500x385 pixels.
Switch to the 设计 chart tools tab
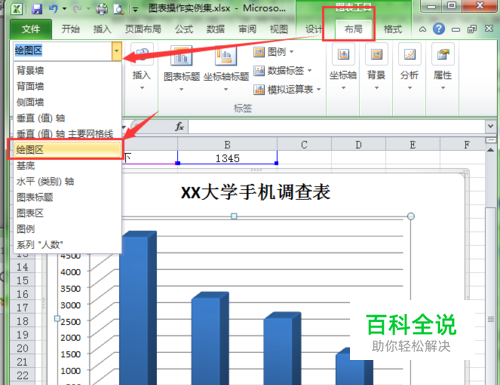[x=313, y=29]
